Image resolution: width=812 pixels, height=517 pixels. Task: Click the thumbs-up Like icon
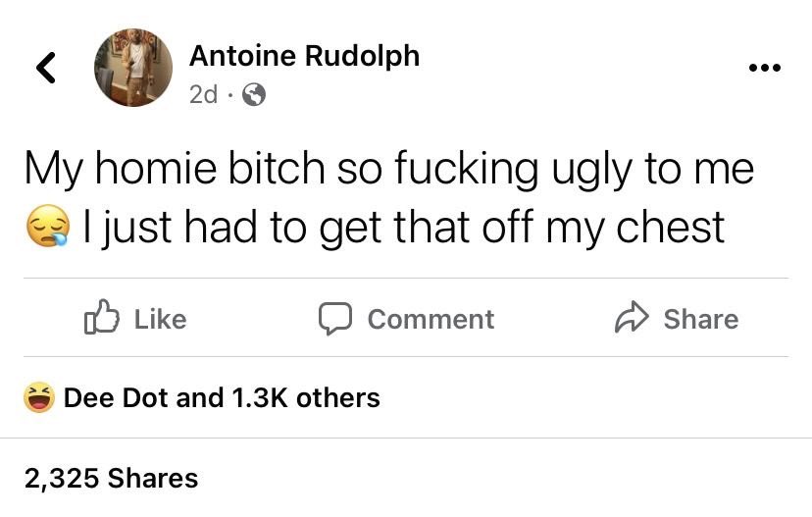pos(102,317)
